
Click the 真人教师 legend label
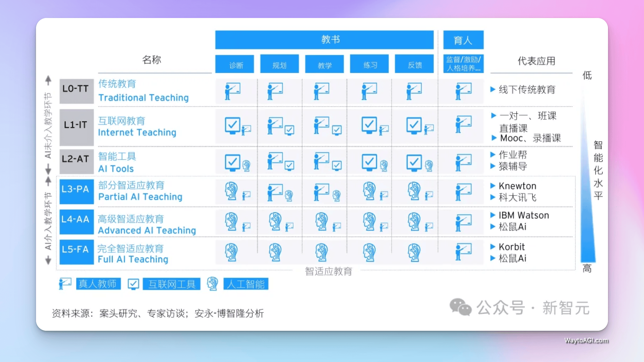click(x=99, y=284)
